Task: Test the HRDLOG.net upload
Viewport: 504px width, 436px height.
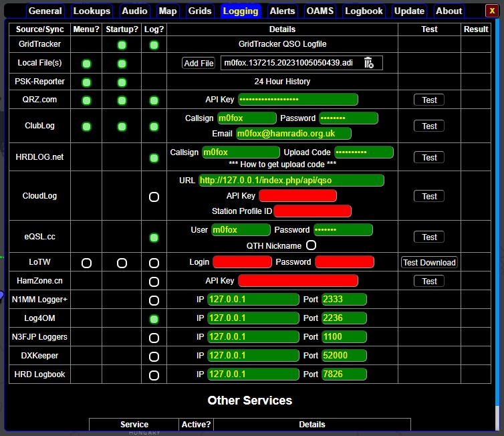Action: (x=429, y=158)
